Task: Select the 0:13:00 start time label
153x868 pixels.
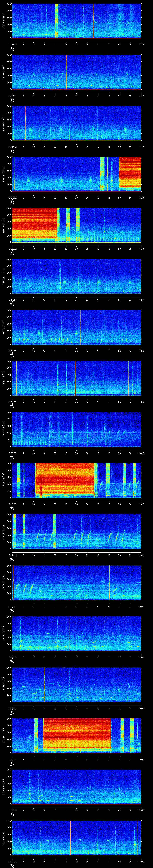Action: coord(12,657)
